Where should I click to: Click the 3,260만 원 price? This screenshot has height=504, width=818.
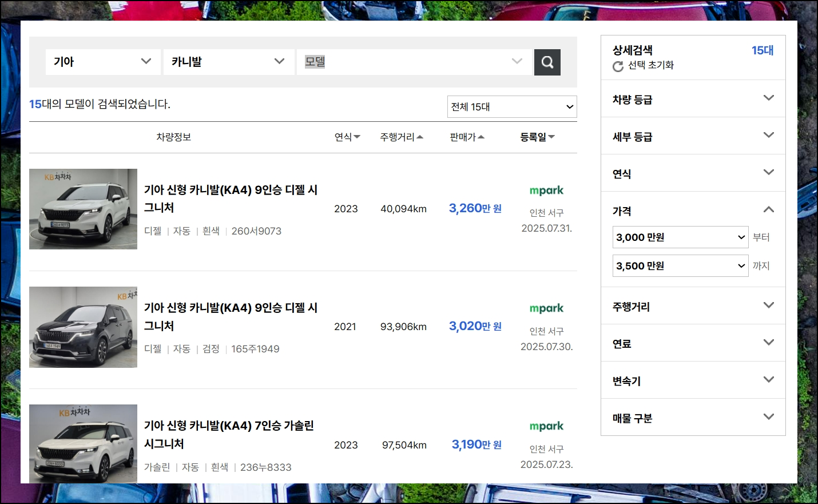point(475,208)
